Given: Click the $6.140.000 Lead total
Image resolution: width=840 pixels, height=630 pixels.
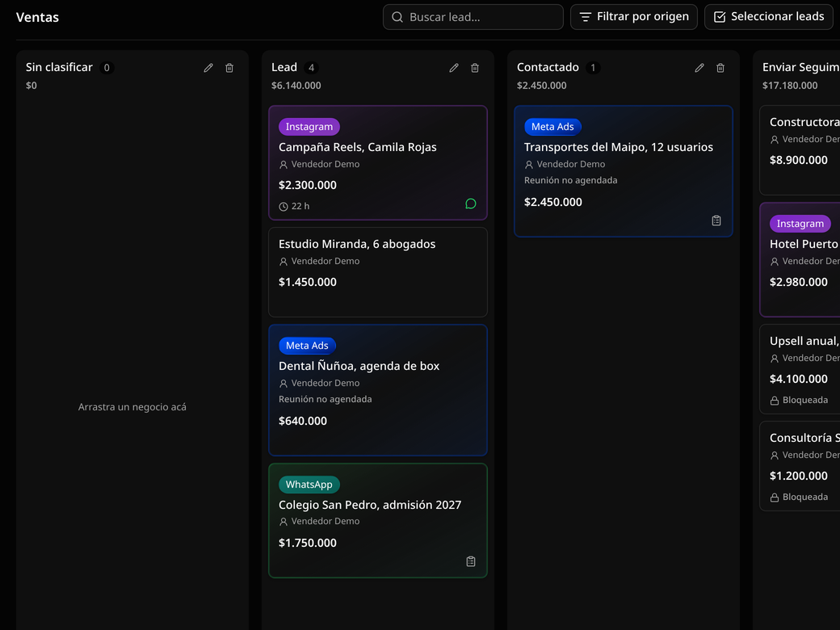Looking at the screenshot, I should pos(296,86).
